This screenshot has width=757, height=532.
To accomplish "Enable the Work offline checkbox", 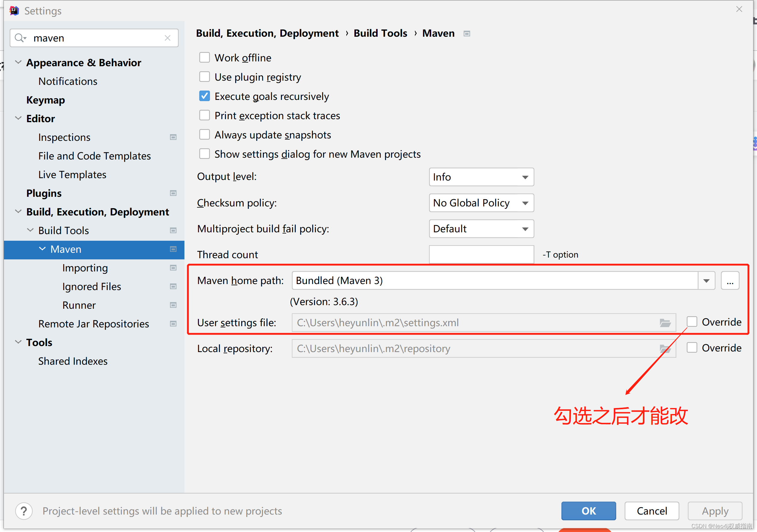I will click(204, 58).
